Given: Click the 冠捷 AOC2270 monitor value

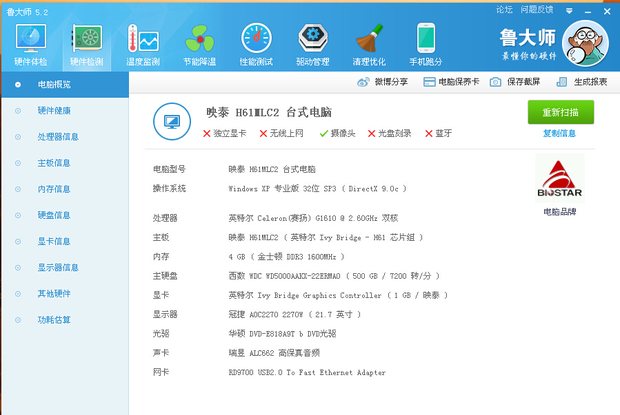Looking at the screenshot, I should coord(295,315).
